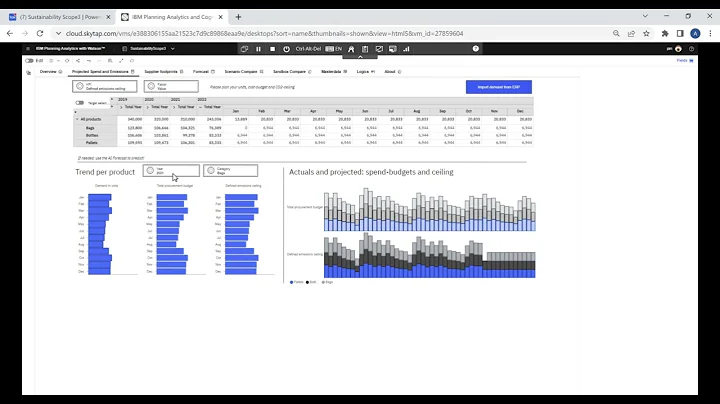This screenshot has height=404, width=720.
Task: Click Bottles legend black swatch
Action: click(x=307, y=282)
